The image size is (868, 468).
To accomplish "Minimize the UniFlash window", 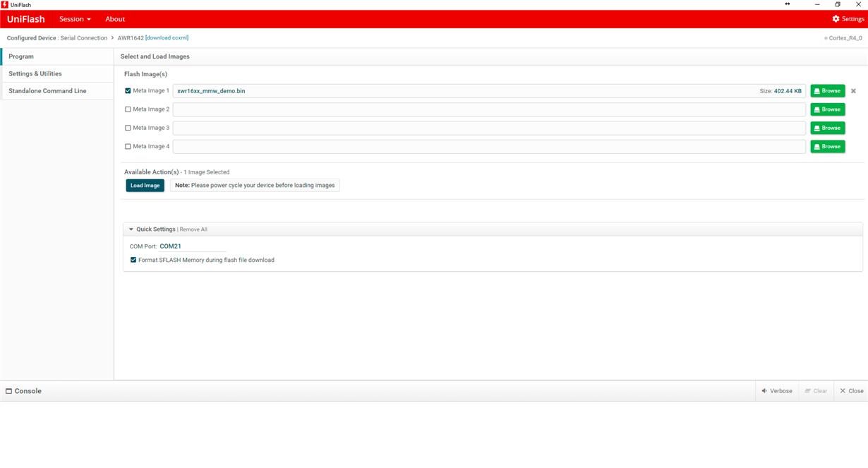I will click(x=817, y=4).
